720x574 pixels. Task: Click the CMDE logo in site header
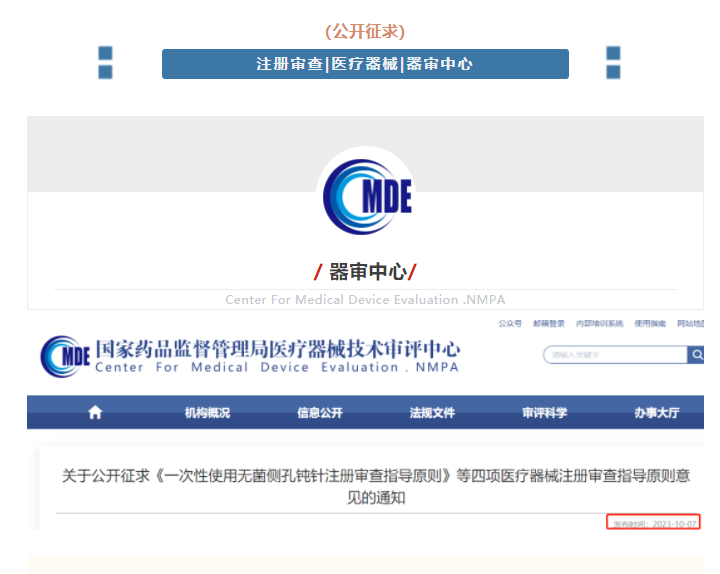(65, 356)
